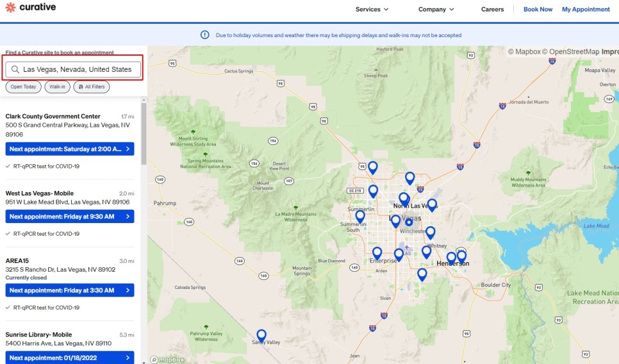The width and height of the screenshot is (619, 364).
Task: Toggle the Walk-in filter
Action: point(57,87)
